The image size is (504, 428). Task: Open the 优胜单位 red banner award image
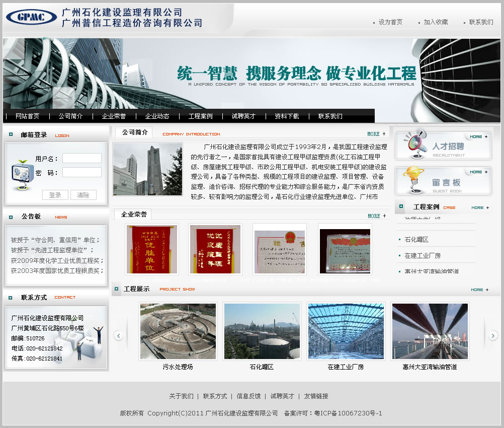[152, 249]
